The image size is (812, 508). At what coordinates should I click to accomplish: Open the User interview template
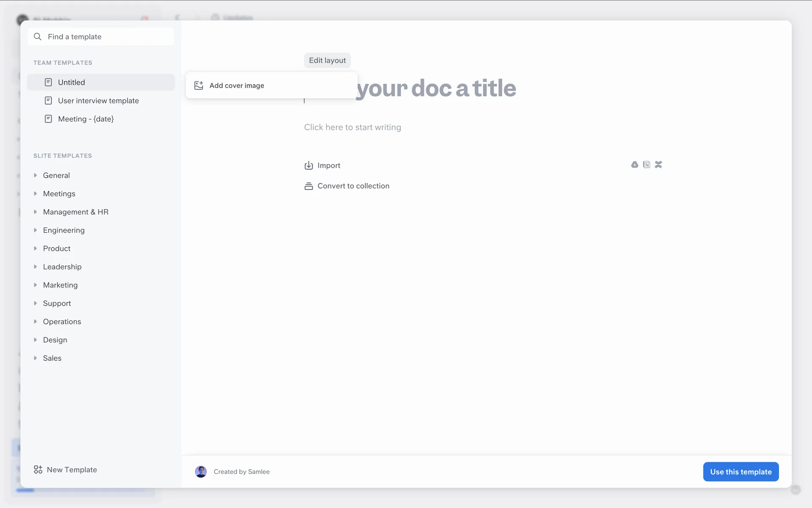(98, 101)
